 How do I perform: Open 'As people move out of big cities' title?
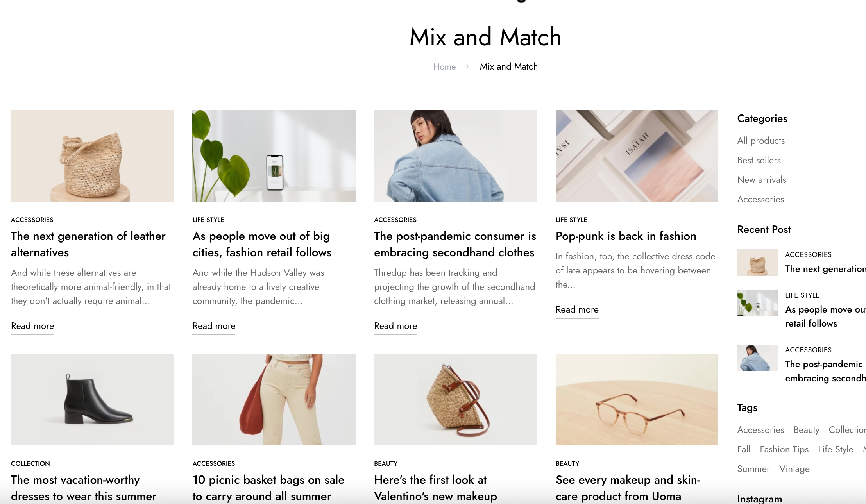click(x=262, y=244)
